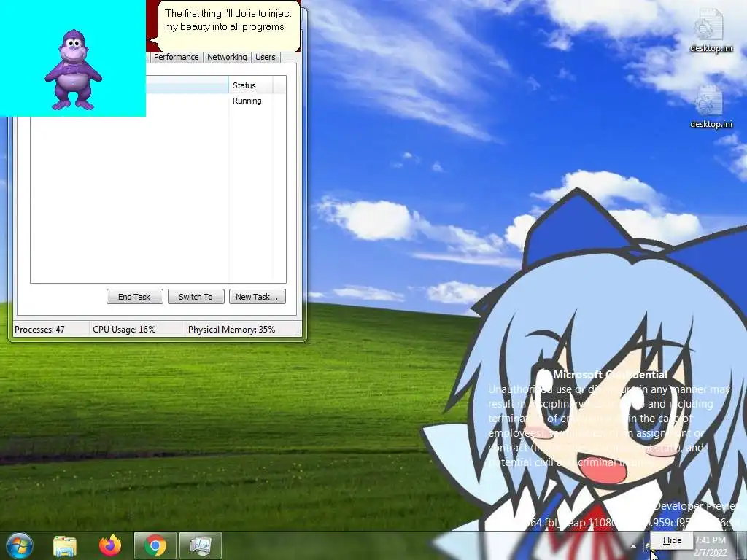Click the BonziBuddy purple gorilla character
Screen dimensions: 747x560
73,69
